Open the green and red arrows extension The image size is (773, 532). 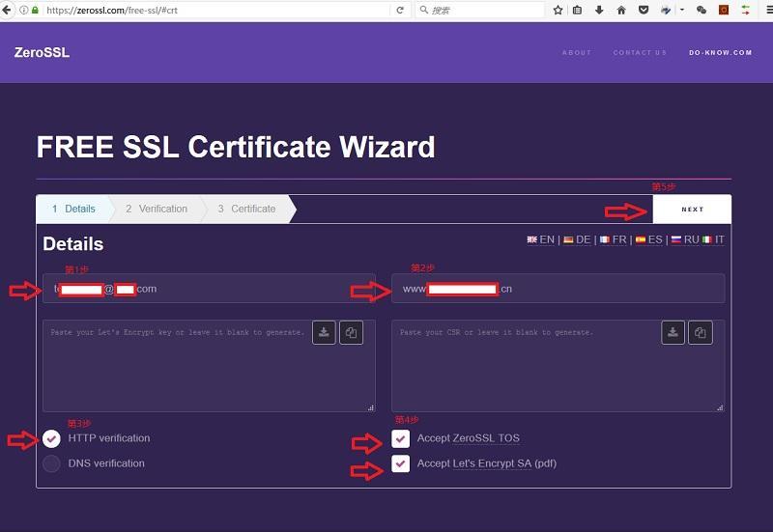[745, 10]
